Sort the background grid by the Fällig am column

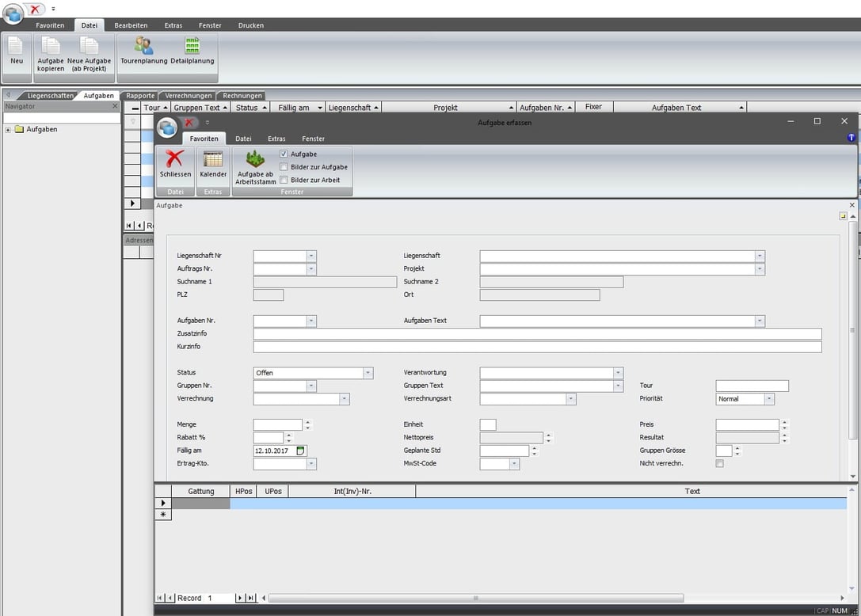click(299, 108)
